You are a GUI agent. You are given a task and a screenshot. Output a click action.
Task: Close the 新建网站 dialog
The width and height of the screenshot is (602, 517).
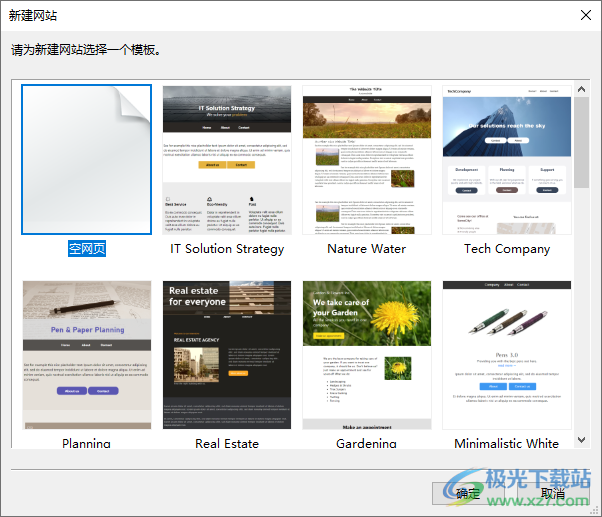click(586, 15)
